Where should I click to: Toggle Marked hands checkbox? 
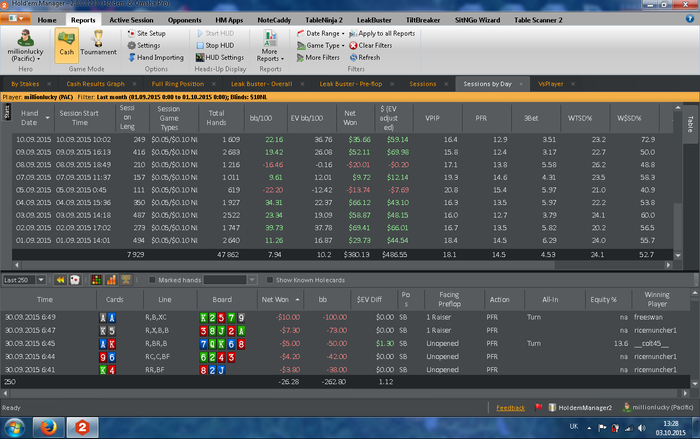pos(152,280)
